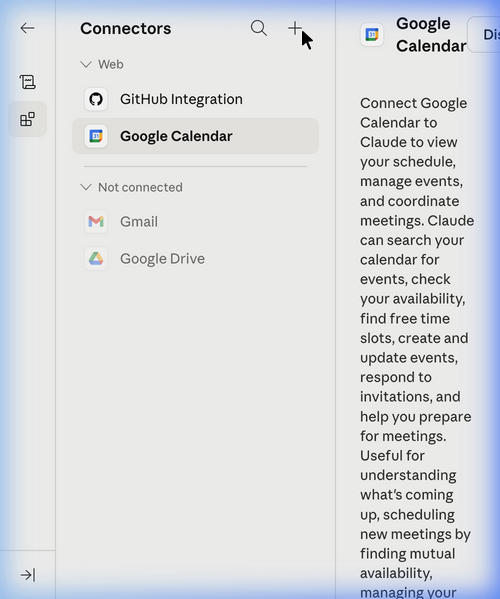This screenshot has width=500, height=599.
Task: Open Google Drive connector entry
Action: point(195,259)
